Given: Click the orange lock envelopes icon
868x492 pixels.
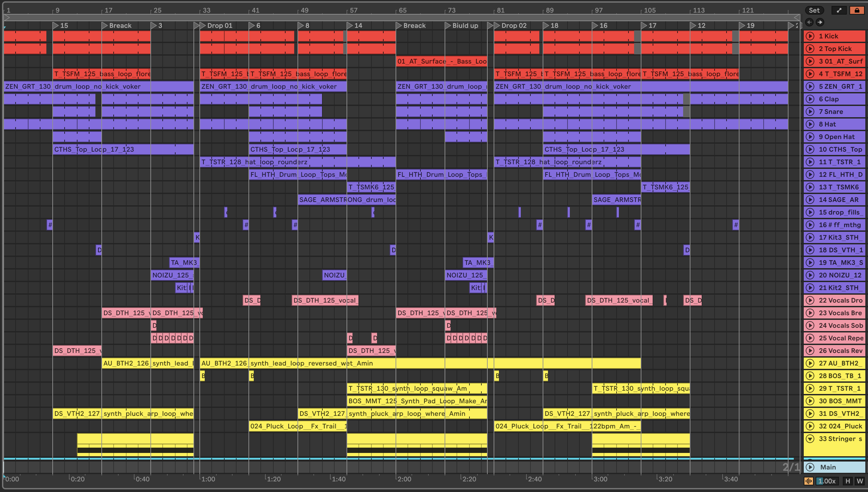Looking at the screenshot, I should tap(857, 10).
